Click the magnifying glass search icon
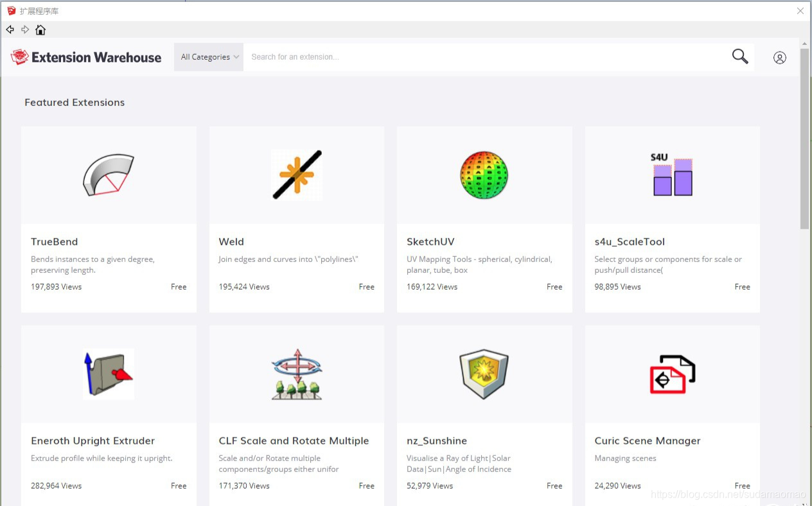Viewport: 812px width, 506px height. (x=740, y=57)
